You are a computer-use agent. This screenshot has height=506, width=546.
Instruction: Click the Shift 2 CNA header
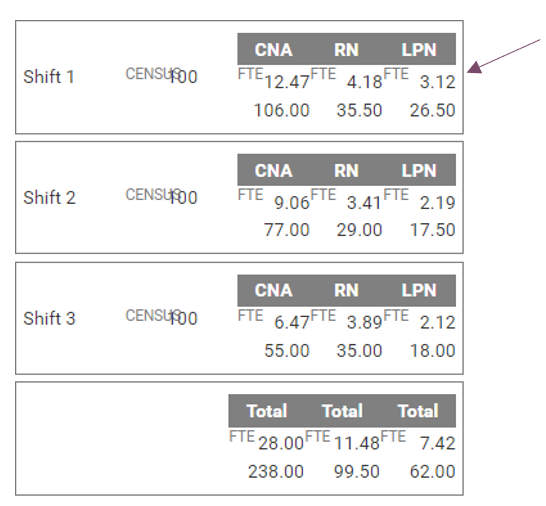273,171
